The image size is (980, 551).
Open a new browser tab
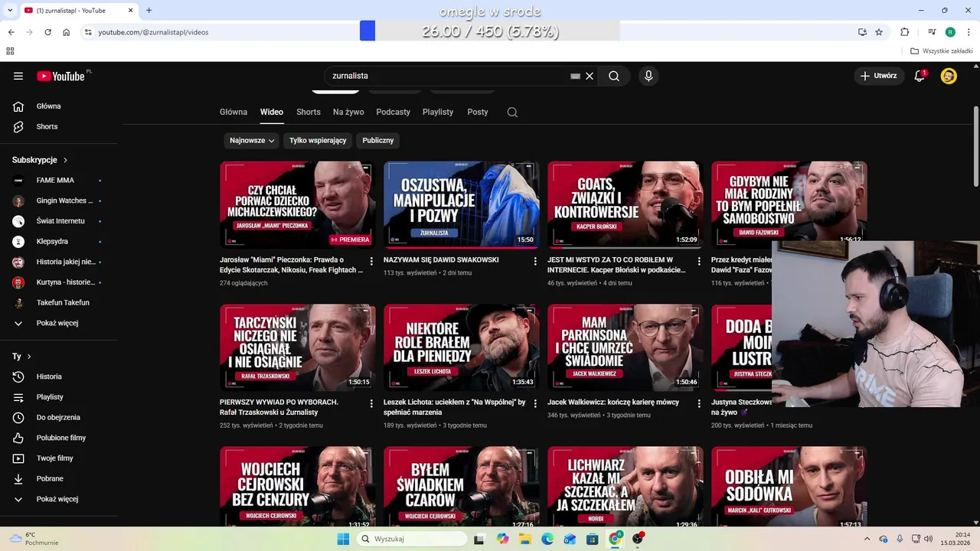(149, 10)
